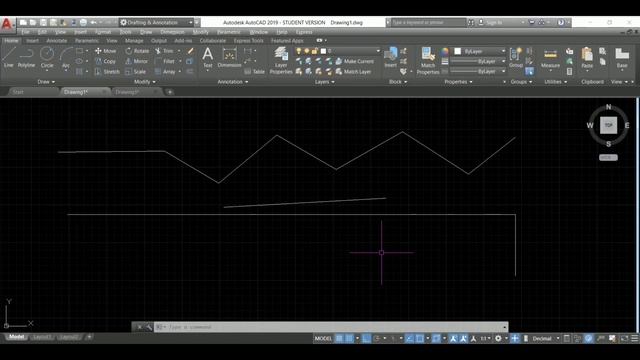Open the AutoCAD application menu
Screen dimensions: 640x360
point(7,24)
